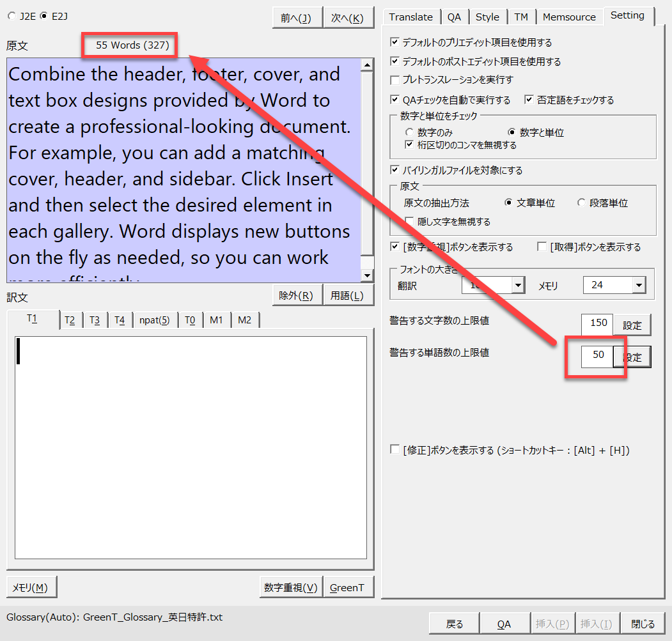The image size is (672, 641).
Task: Switch to the Translate tab
Action: coord(410,17)
